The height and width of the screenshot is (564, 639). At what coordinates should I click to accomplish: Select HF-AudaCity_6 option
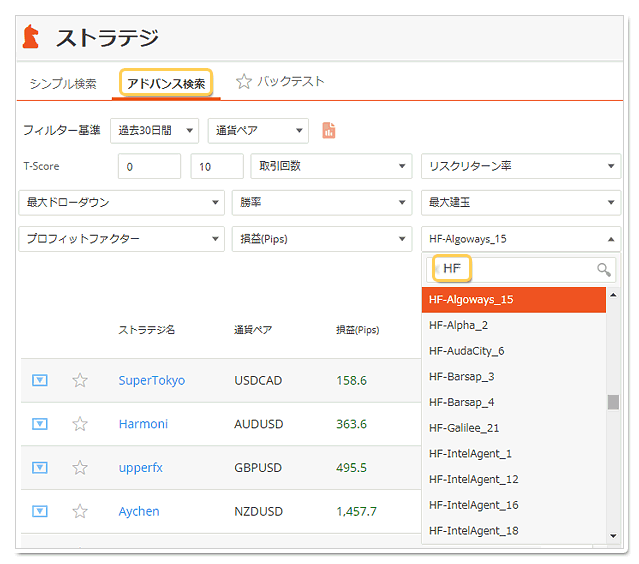[x=514, y=351]
